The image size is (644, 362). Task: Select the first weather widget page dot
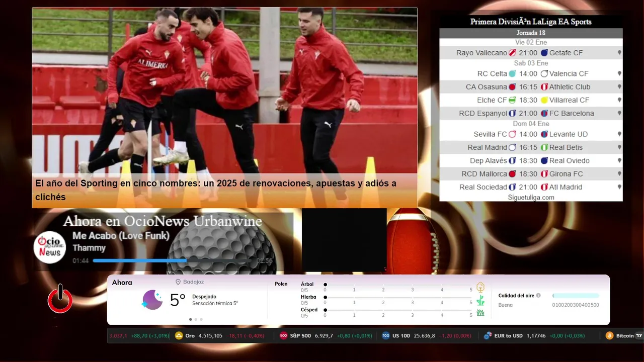pyautogui.click(x=190, y=319)
